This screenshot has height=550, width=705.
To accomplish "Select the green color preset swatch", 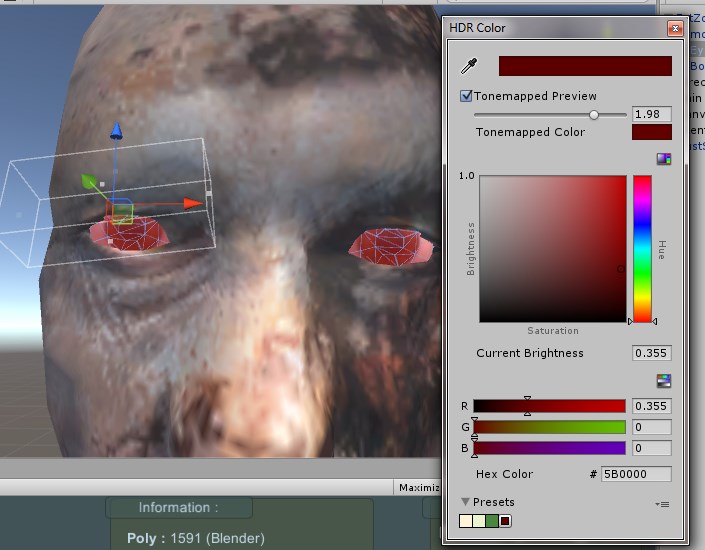I will coord(491,521).
